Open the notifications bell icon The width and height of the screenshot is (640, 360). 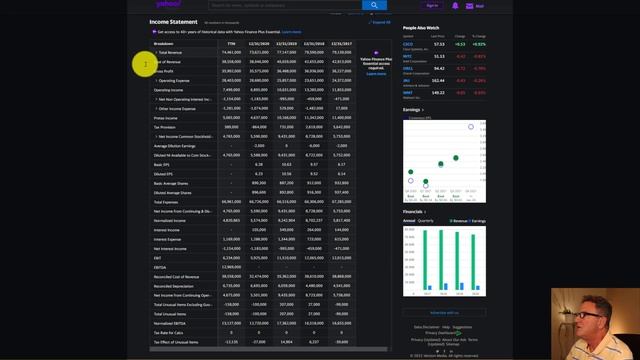coord(455,6)
